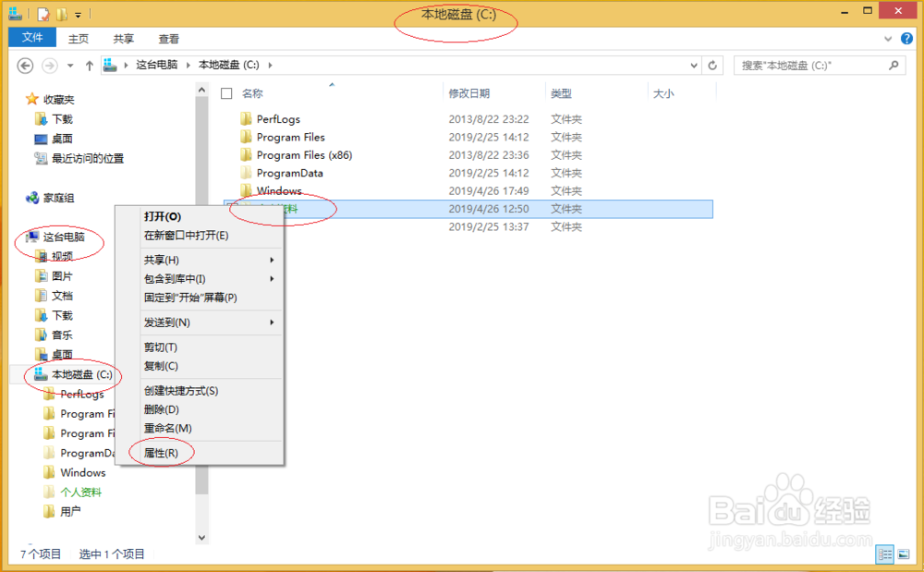Select 属性 from the context menu
The image size is (924, 572).
(x=161, y=452)
